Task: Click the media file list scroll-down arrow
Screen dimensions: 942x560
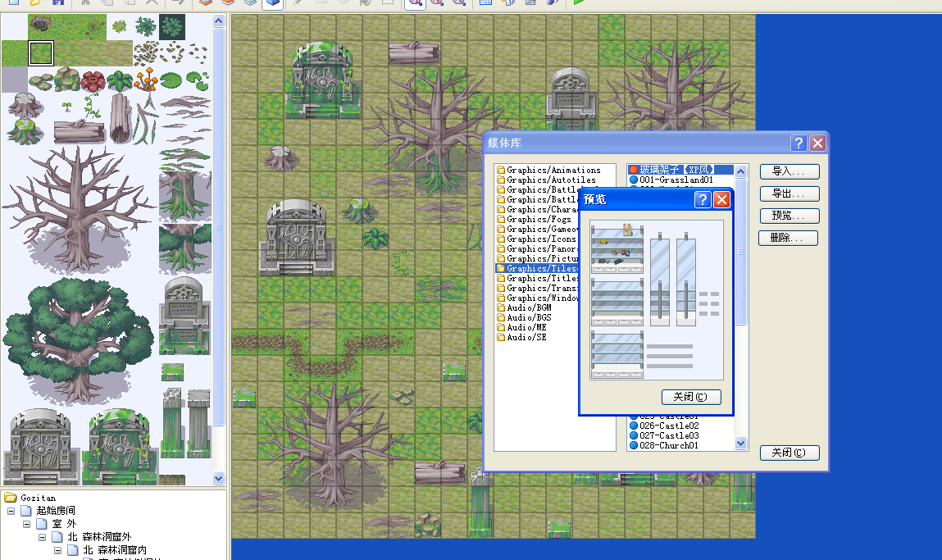Action: click(741, 444)
